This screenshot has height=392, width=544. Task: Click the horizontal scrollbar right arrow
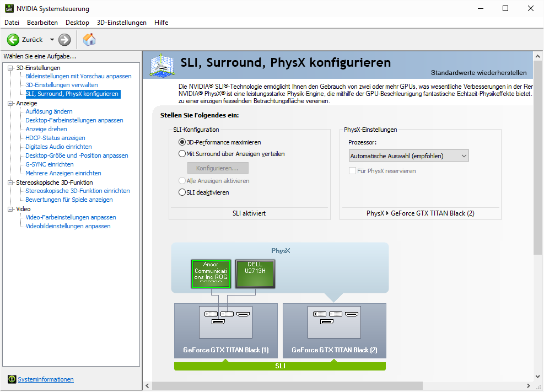click(x=529, y=386)
